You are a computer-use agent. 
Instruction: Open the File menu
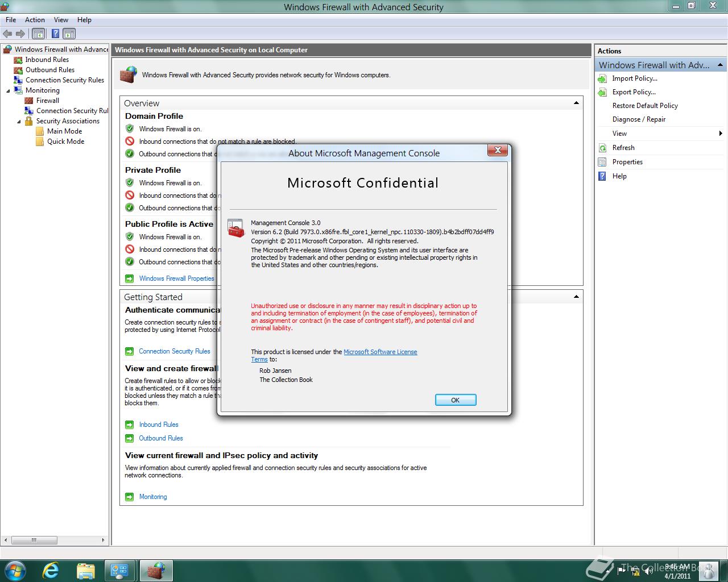coord(11,19)
